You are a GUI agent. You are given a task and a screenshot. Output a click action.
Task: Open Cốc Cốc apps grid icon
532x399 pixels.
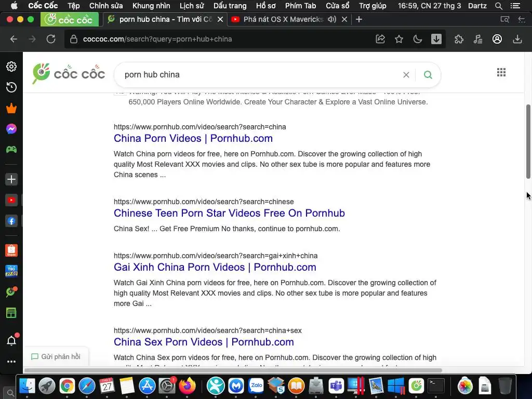coord(501,72)
